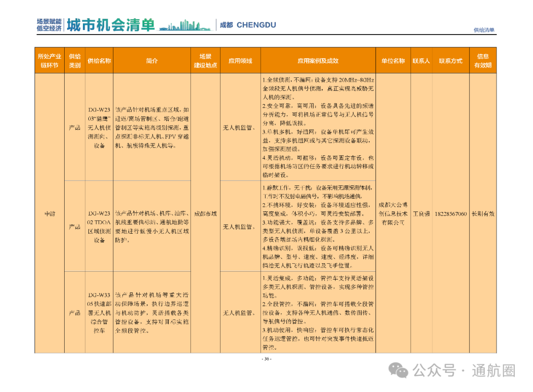Click the case text '3.单机多机,好组网'
The width and height of the screenshot is (533, 392).
(318, 141)
